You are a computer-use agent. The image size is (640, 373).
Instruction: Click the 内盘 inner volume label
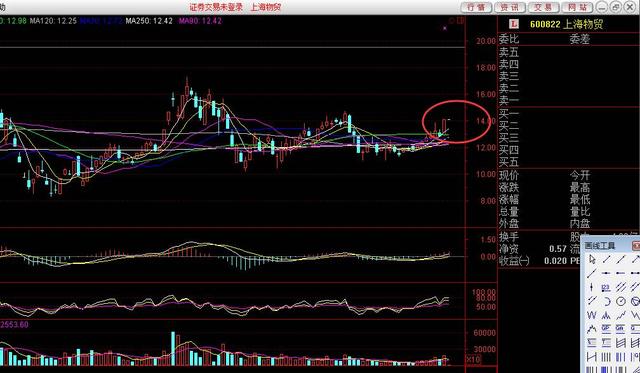tap(580, 223)
